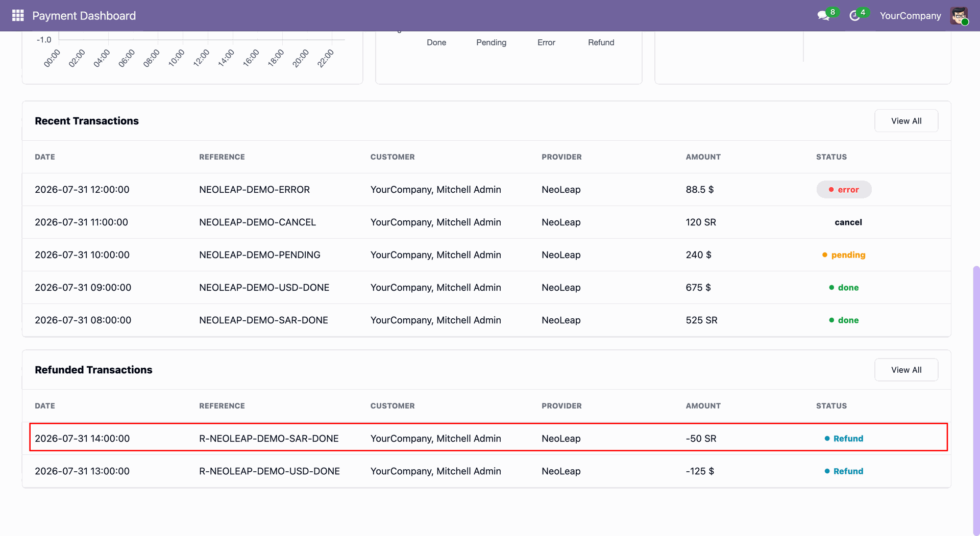Viewport: 980px width, 536px height.
Task: Click the orange pending status badge
Action: [844, 254]
